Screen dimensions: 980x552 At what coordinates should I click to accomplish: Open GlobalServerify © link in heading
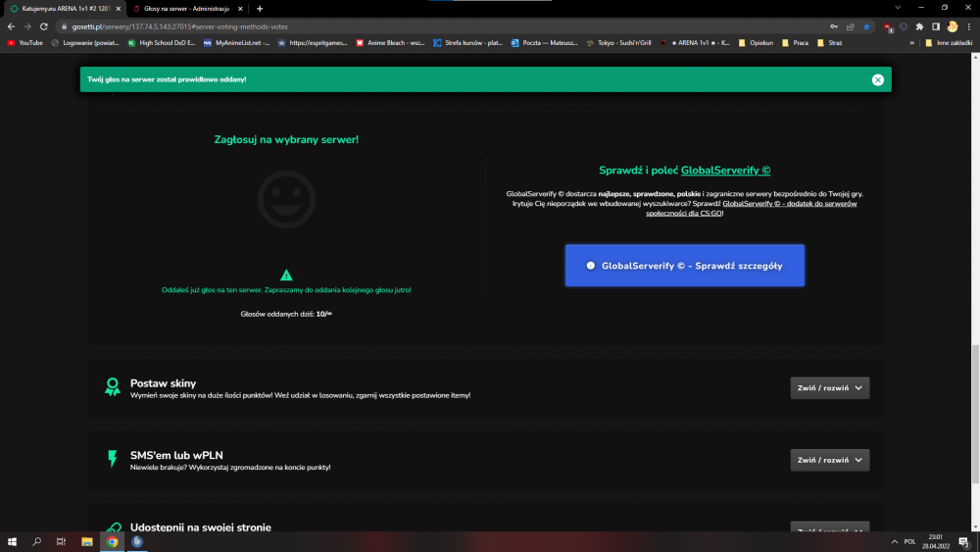tap(725, 170)
